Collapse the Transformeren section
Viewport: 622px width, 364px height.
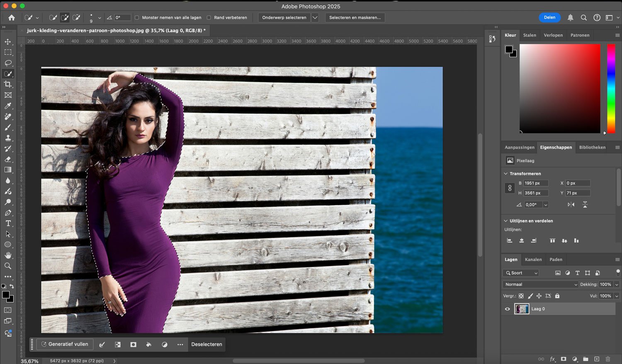pos(505,174)
